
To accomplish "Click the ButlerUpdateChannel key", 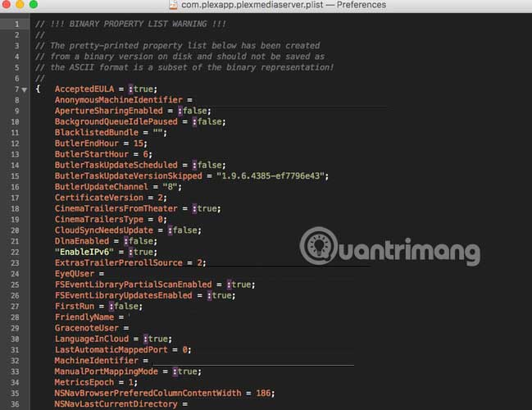I will tap(102, 187).
